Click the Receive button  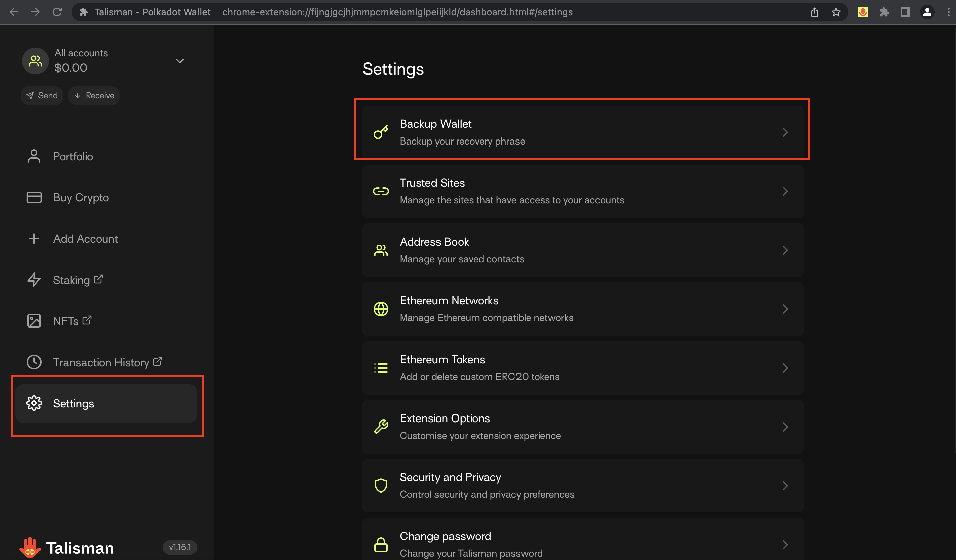point(94,95)
